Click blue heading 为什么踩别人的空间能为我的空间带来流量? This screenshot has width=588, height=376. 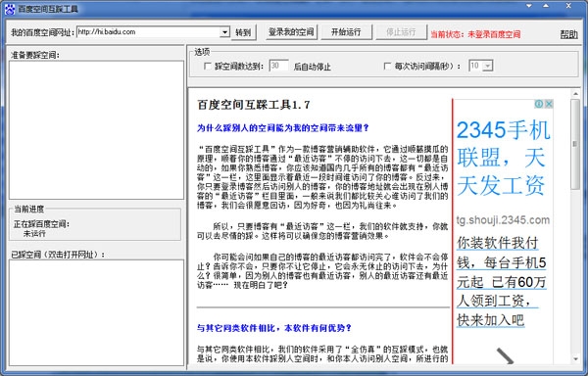coord(283,128)
